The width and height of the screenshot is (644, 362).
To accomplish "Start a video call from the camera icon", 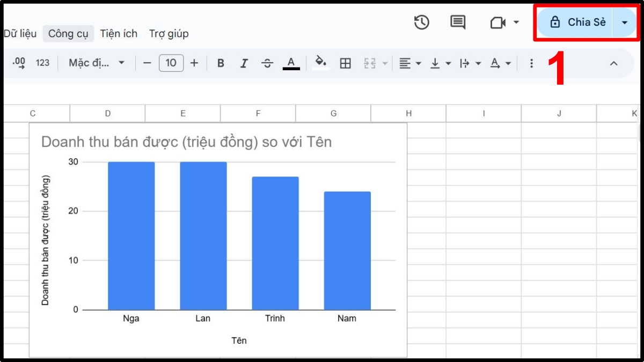I will pos(498,22).
